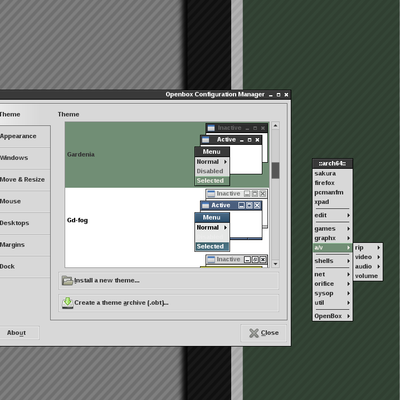Click Create a theme archive button
400x400 pixels.
click(x=169, y=303)
